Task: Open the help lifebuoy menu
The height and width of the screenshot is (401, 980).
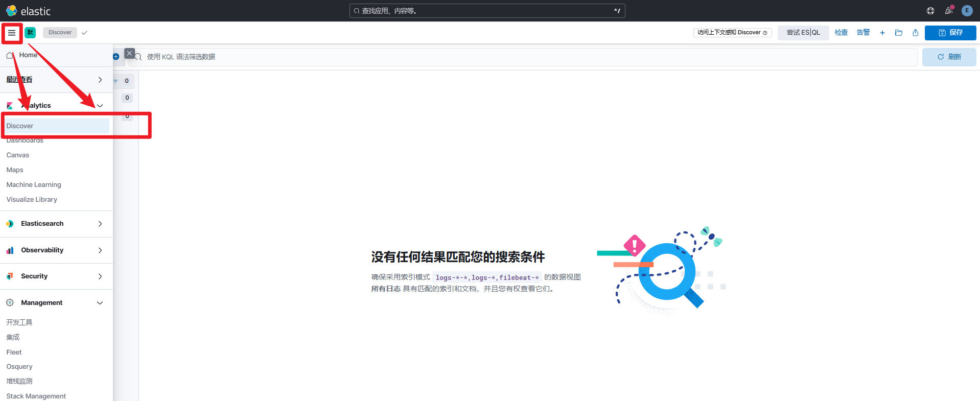Action: (930, 11)
